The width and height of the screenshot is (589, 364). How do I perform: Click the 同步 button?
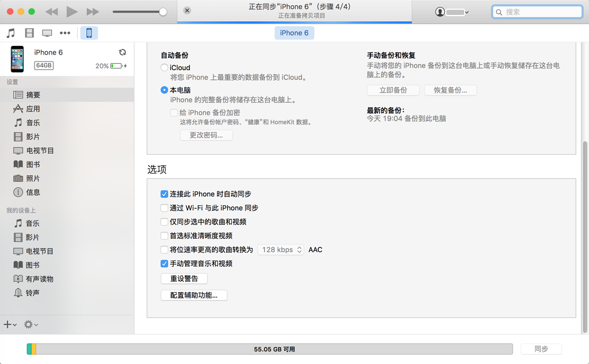coord(541,349)
